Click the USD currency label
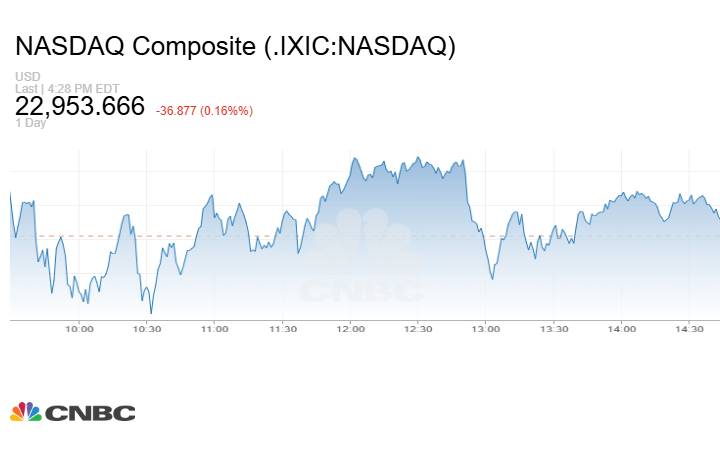 (x=27, y=77)
